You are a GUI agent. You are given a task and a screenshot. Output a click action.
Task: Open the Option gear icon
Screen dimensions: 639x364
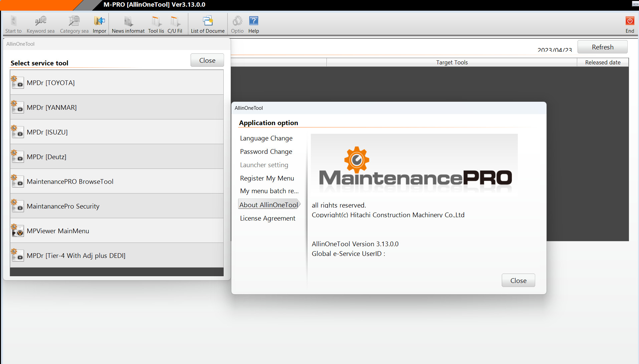pyautogui.click(x=237, y=21)
